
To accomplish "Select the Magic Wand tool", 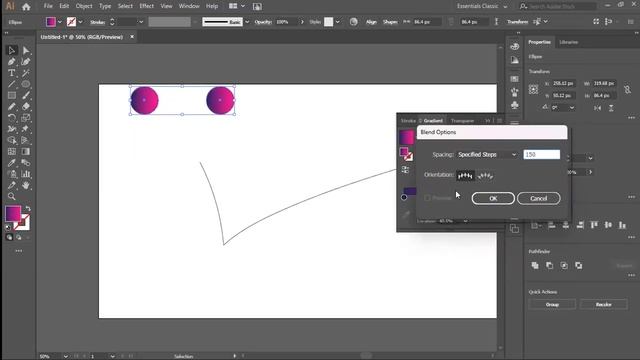I will coord(26,73).
